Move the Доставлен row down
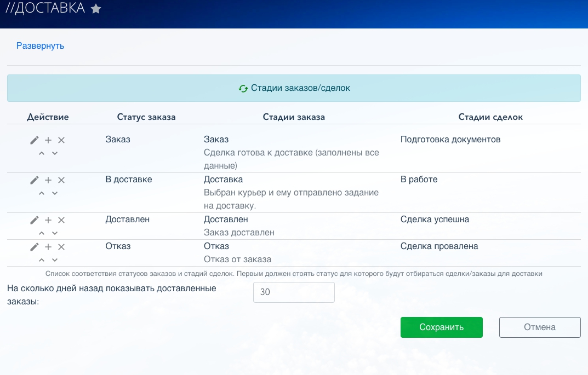The image size is (588, 375). click(x=55, y=233)
